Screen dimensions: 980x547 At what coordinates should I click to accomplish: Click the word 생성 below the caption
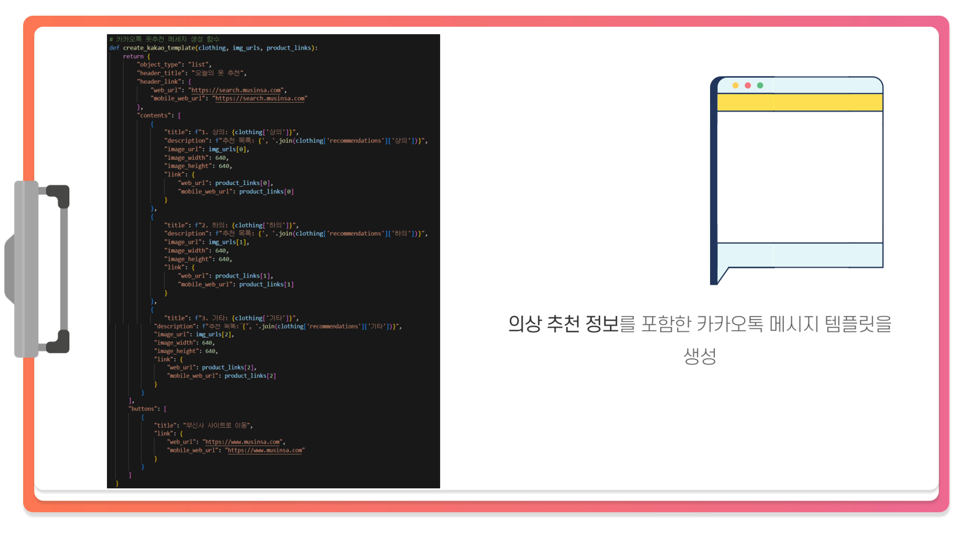pos(700,356)
